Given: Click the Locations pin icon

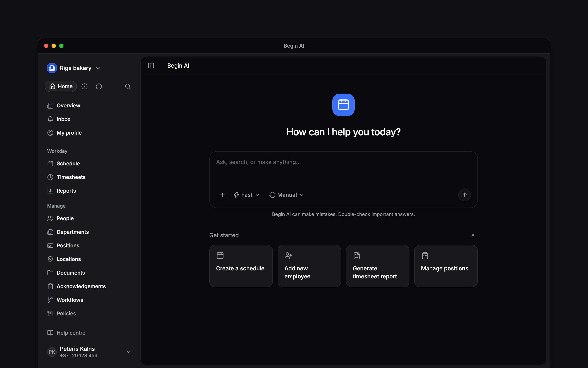Looking at the screenshot, I should [50, 259].
